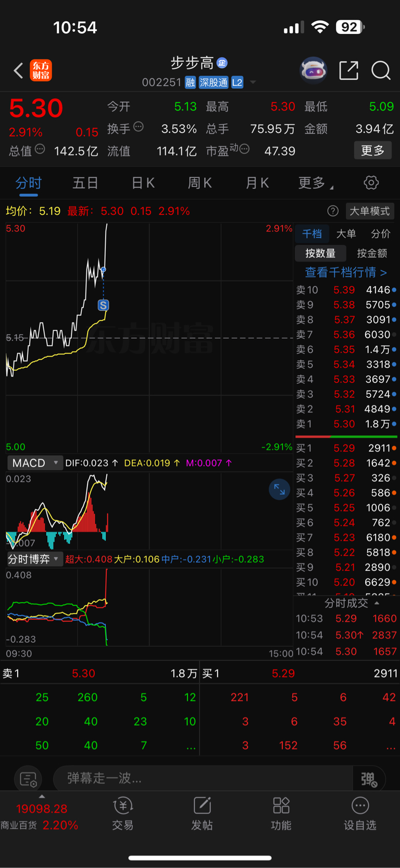Open the search magnifier icon
This screenshot has width=400, height=868.
[x=381, y=70]
